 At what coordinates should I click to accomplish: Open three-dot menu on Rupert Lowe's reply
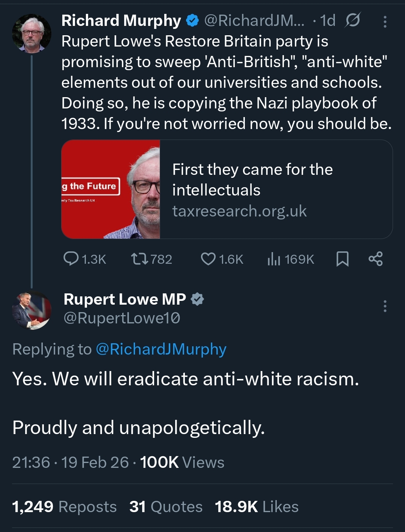click(385, 306)
